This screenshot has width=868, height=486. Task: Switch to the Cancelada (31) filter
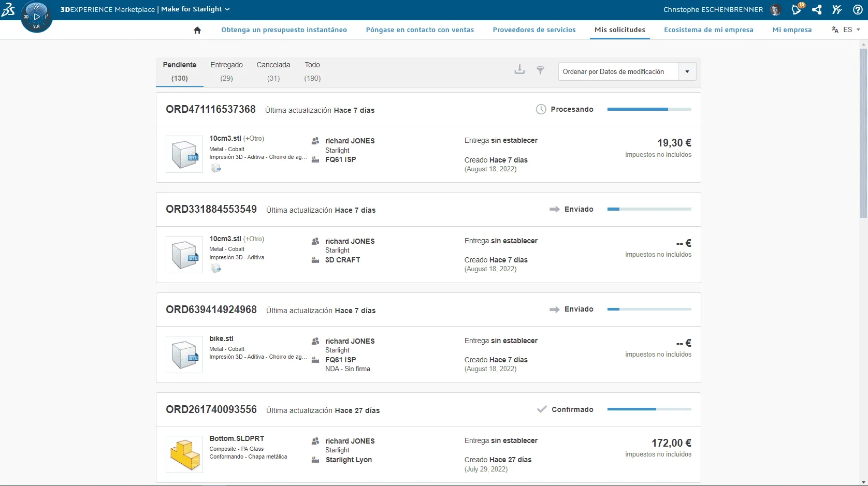[273, 71]
